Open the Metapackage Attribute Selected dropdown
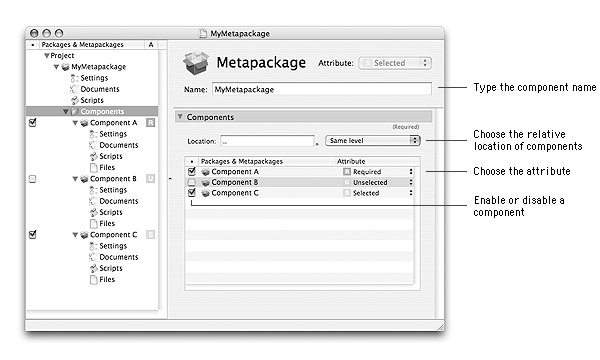 [x=395, y=63]
